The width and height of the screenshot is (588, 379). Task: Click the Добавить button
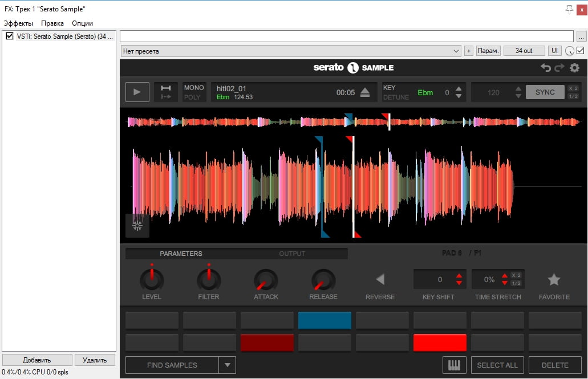37,360
